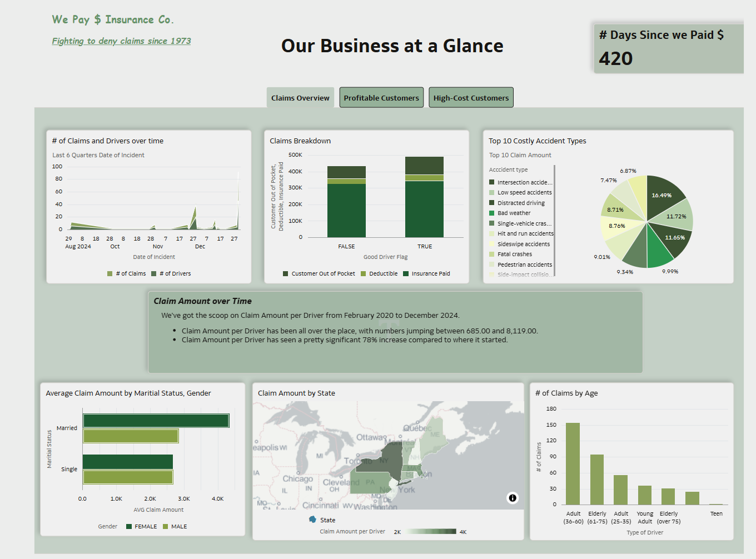The height and width of the screenshot is (559, 756).
Task: Open the Claims Overview tab
Action: click(x=300, y=98)
